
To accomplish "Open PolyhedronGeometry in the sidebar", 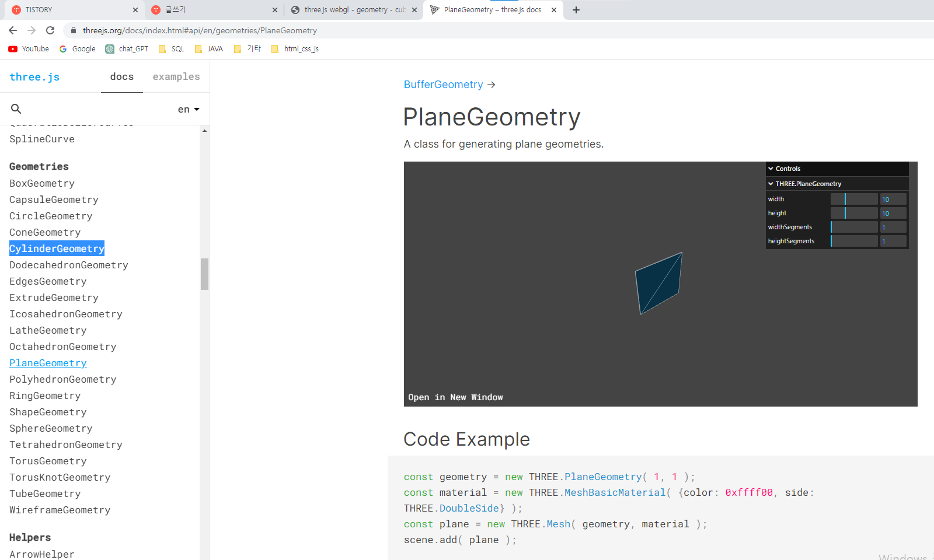I will pyautogui.click(x=63, y=379).
